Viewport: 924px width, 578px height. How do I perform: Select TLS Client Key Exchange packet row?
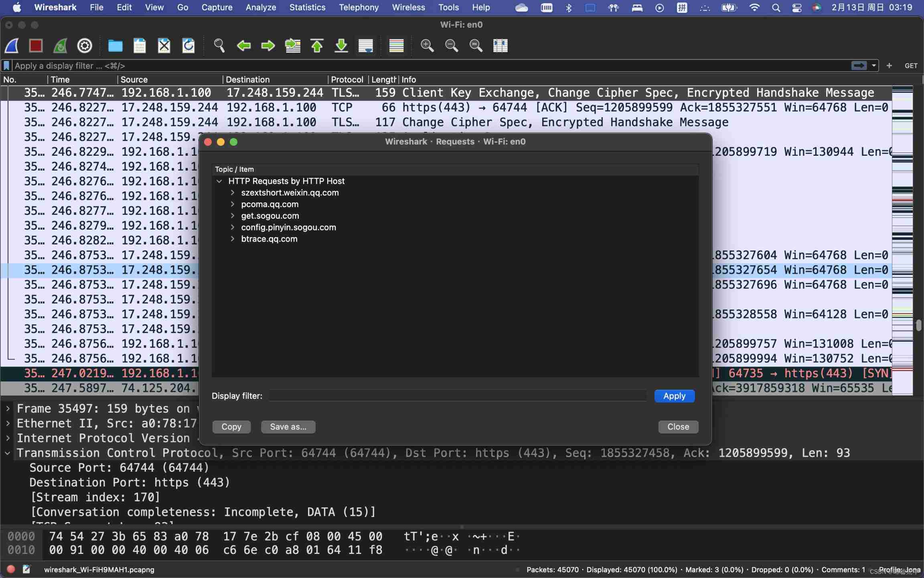tap(446, 93)
